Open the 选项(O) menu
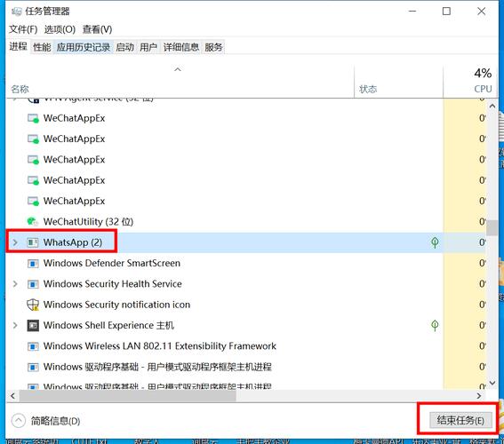504x444 pixels. point(60,29)
